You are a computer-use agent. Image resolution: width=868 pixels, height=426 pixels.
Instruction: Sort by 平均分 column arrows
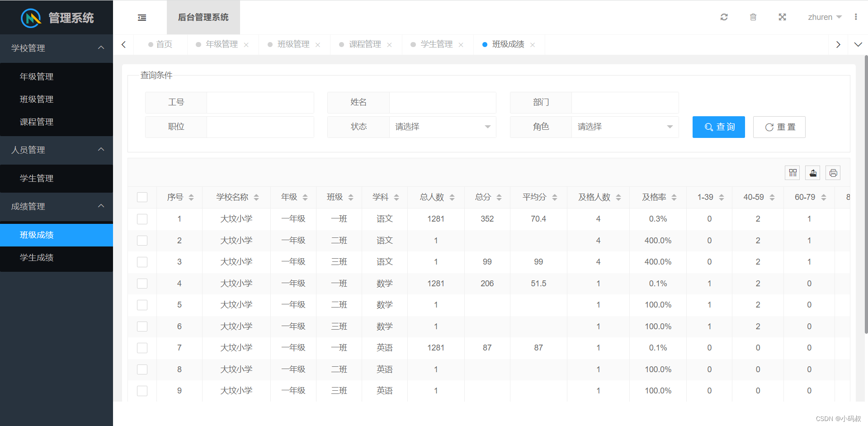pos(555,198)
